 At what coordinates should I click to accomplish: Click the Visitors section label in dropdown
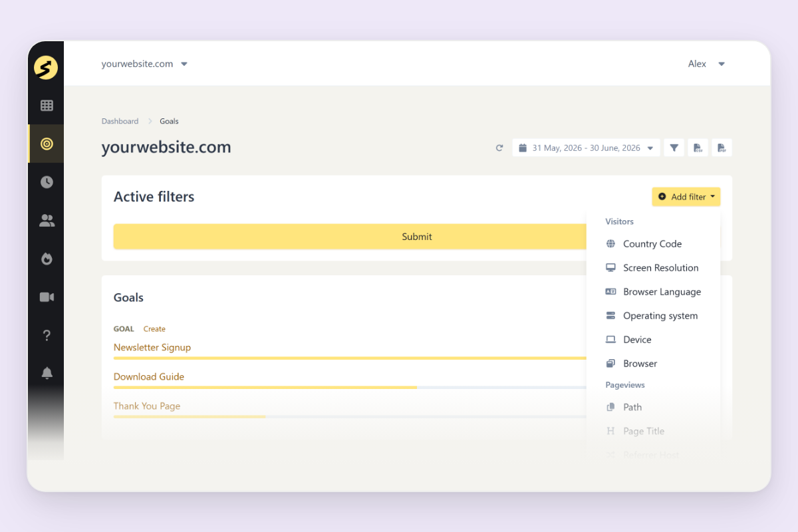click(619, 221)
